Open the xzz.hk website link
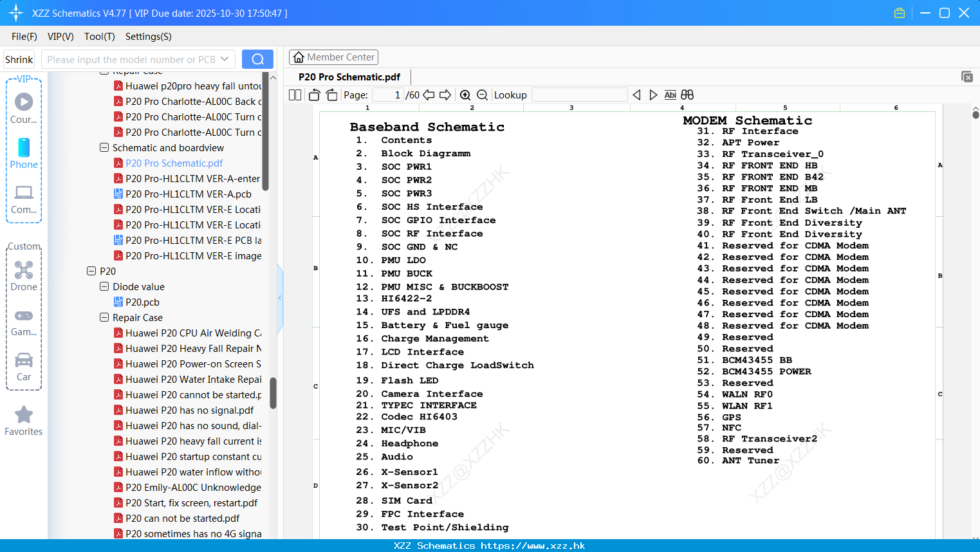The width and height of the screenshot is (980, 552). [533, 546]
